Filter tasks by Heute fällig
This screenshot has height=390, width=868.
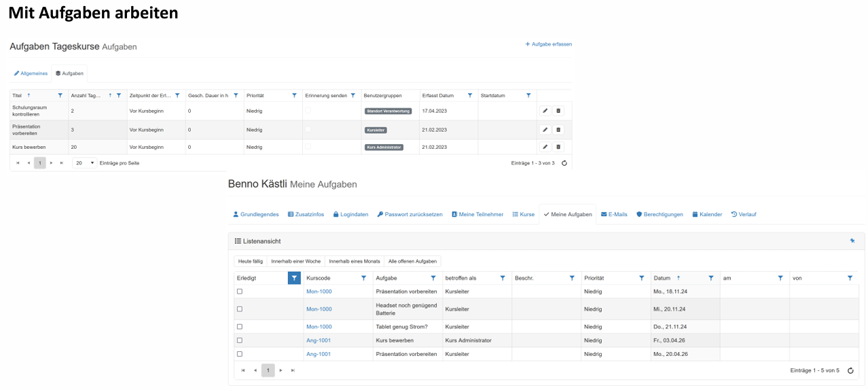[251, 261]
